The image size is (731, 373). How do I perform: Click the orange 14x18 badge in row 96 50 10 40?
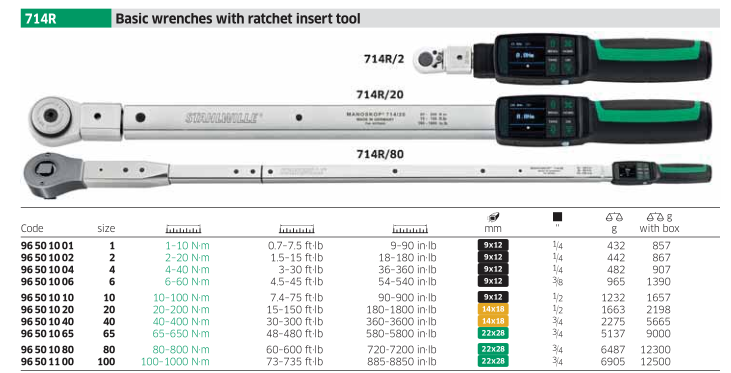pos(493,321)
